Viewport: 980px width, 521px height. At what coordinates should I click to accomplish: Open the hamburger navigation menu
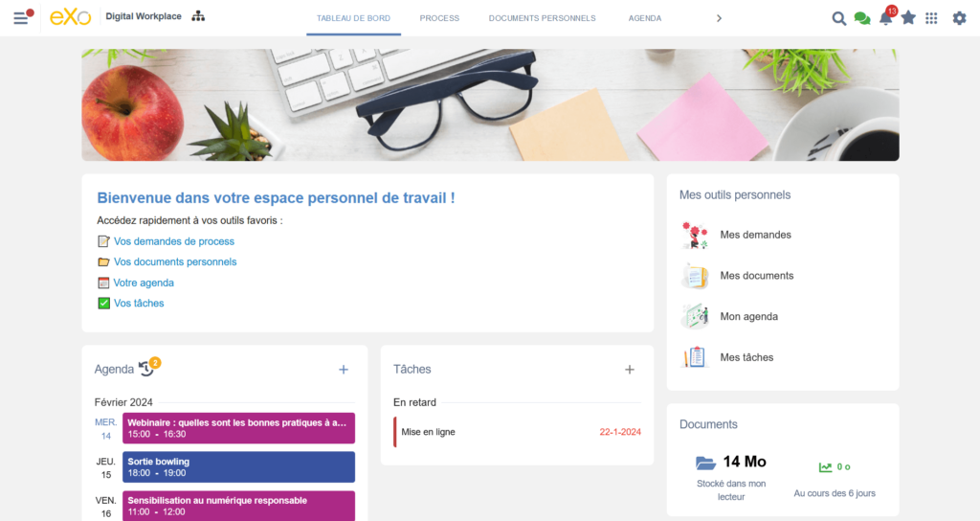[x=21, y=18]
